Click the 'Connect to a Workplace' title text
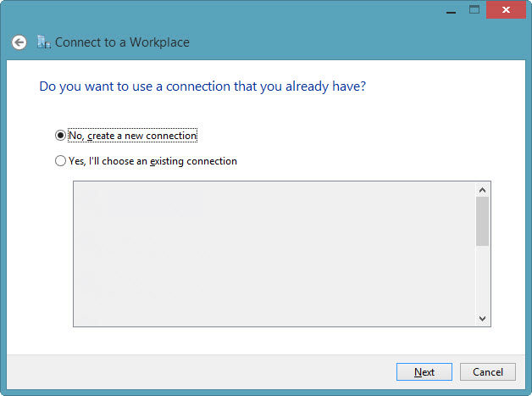The image size is (532, 396). point(123,42)
